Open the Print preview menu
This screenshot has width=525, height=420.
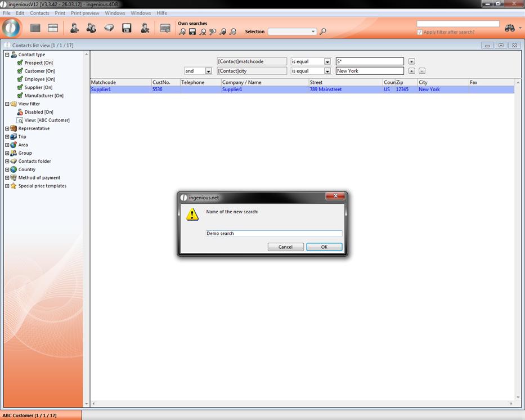point(85,13)
